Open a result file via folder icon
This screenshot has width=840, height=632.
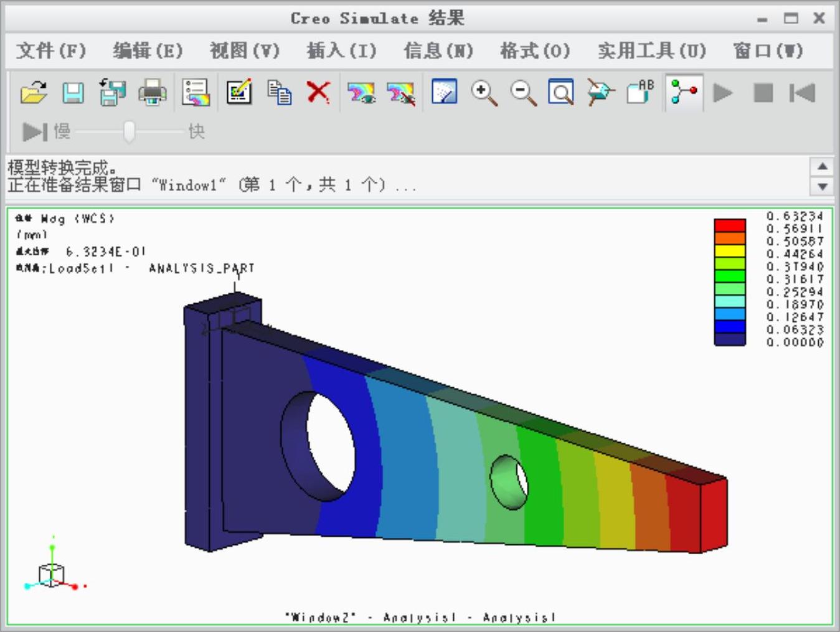point(34,93)
